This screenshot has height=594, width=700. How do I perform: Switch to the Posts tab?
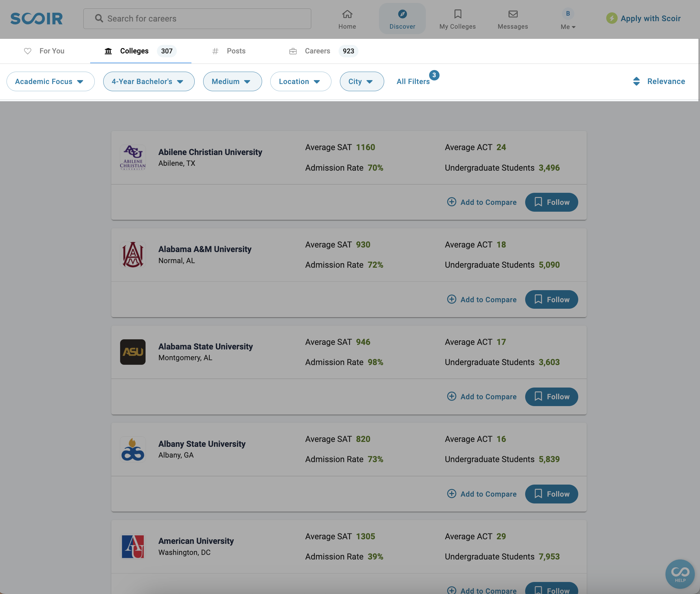click(x=229, y=51)
